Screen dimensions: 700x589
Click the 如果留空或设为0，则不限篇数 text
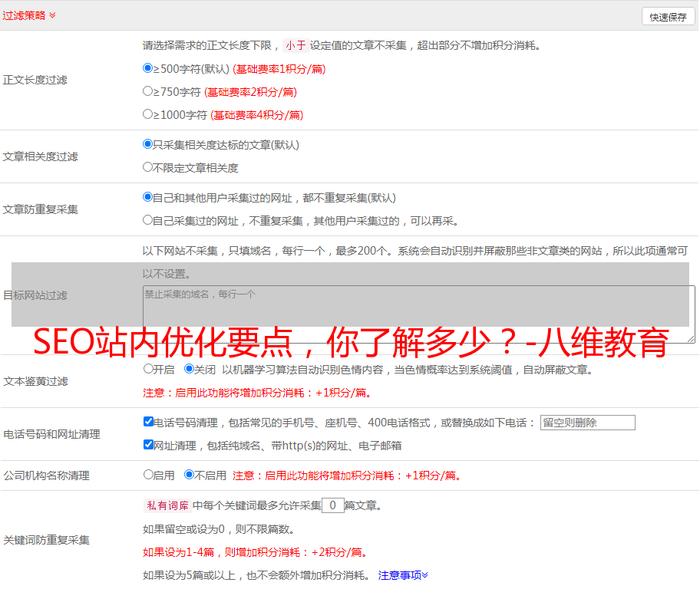(219, 530)
